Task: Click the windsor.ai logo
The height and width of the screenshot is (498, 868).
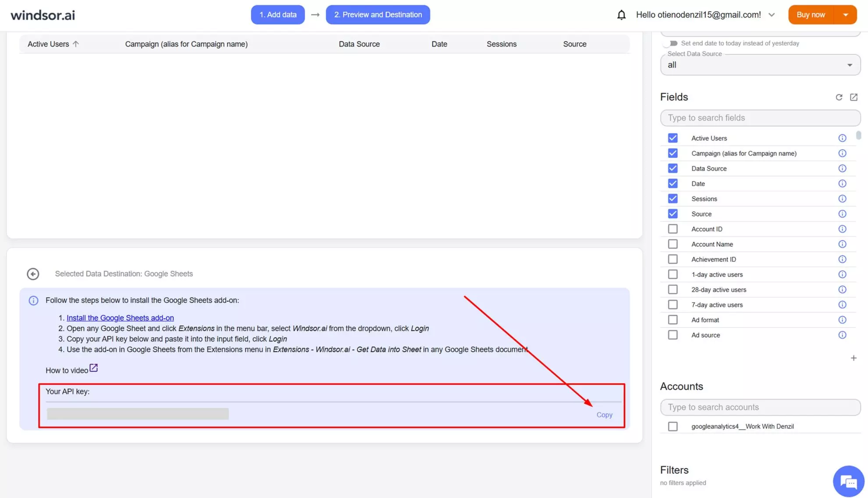Action: click(x=43, y=15)
